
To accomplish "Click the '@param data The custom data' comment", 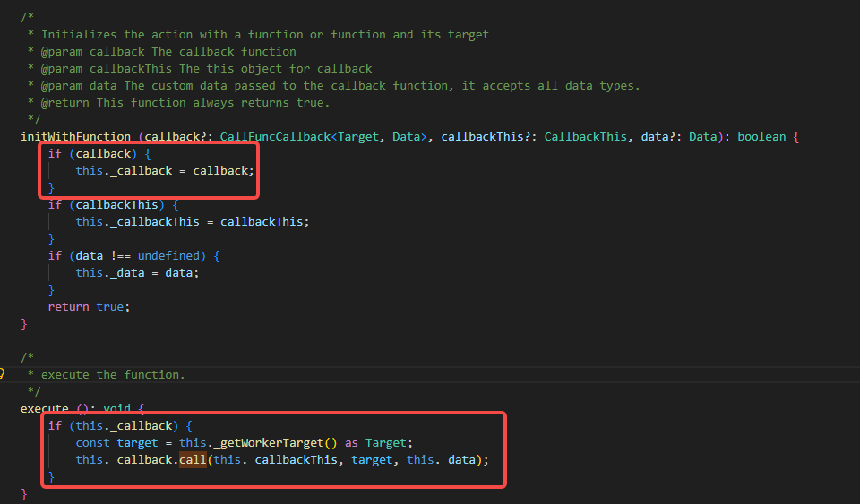I will 334,85.
